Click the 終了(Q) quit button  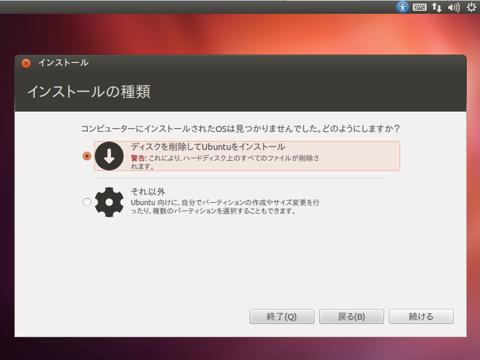pos(282,316)
